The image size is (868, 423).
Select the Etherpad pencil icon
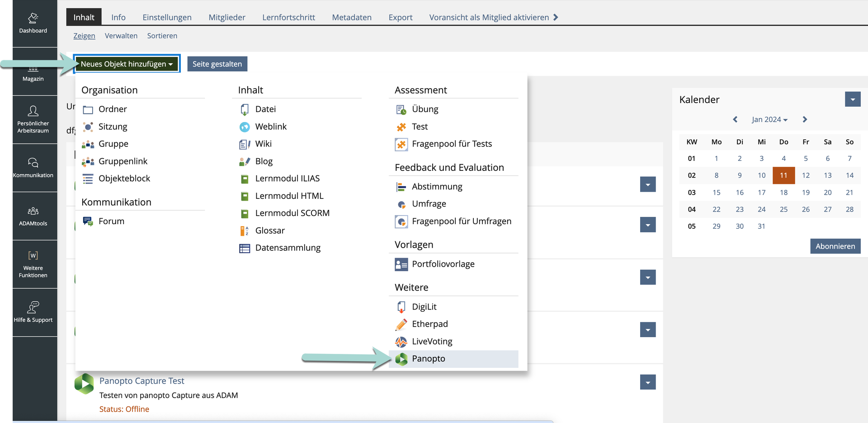401,324
